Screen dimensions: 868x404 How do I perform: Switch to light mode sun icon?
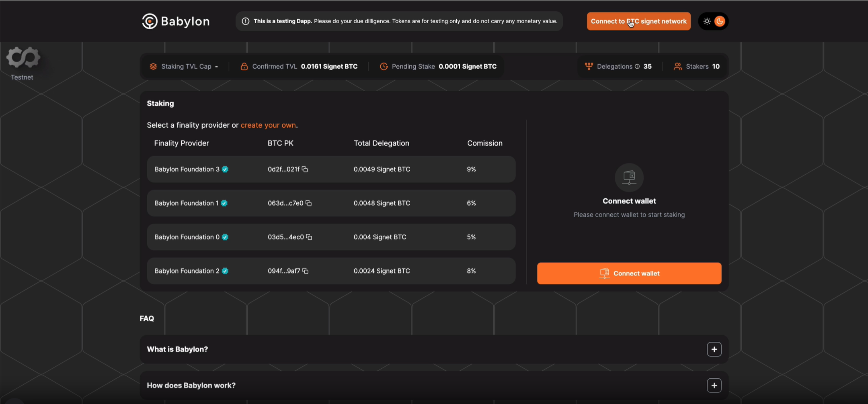pyautogui.click(x=707, y=21)
